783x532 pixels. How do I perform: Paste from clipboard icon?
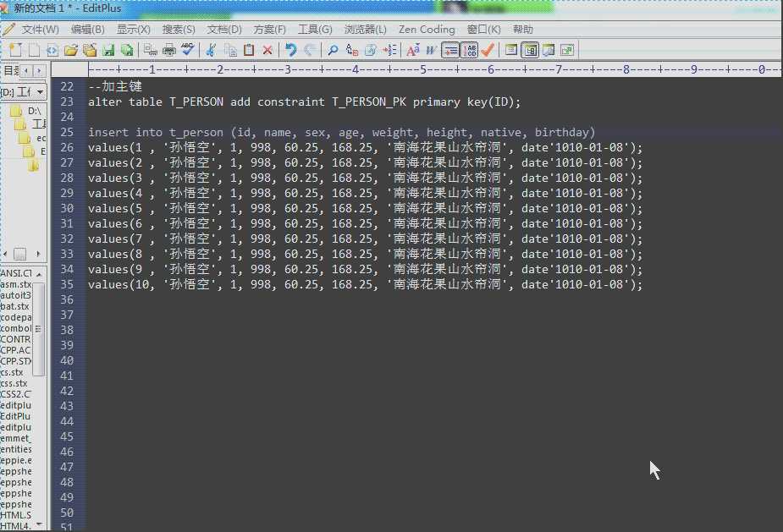249,50
